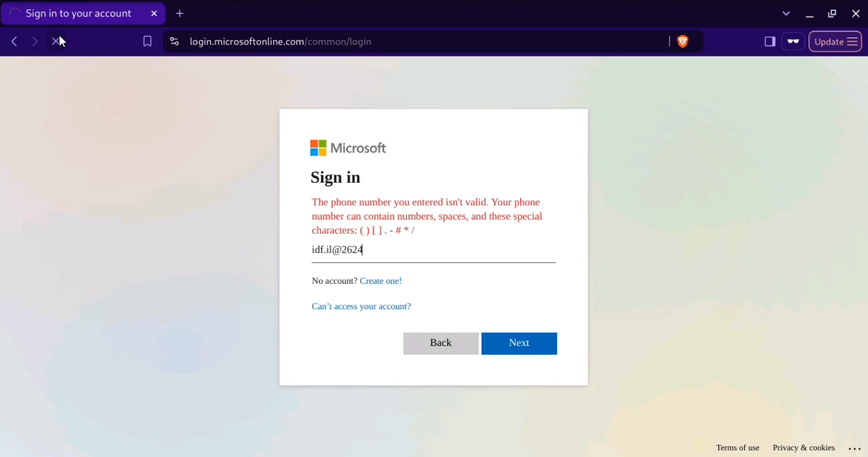Open Brave Shields lion icon
This screenshot has width=868, height=457.
[x=683, y=41]
